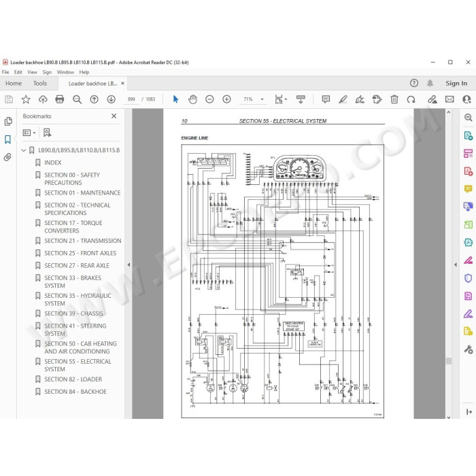This screenshot has height=476, width=476.
Task: Collapse the LB90.B/LB95.B/LB110.B/LB115.B bookmark tree
Action: tap(23, 150)
